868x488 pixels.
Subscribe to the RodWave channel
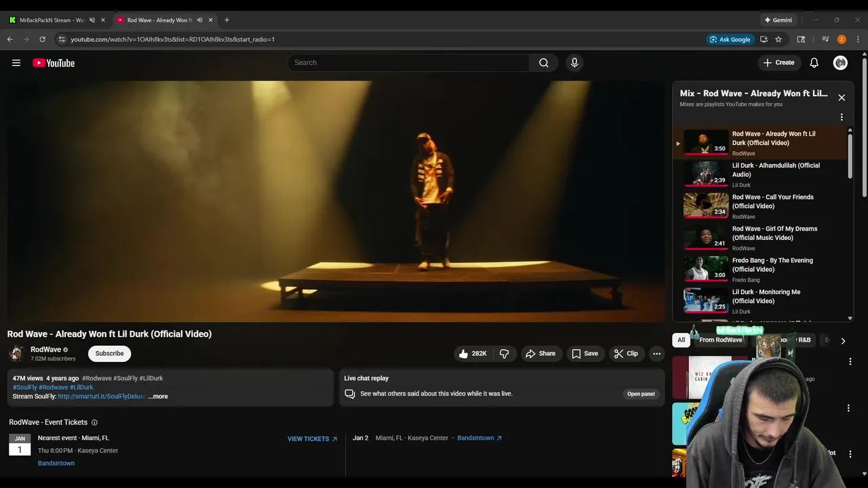[x=109, y=354]
